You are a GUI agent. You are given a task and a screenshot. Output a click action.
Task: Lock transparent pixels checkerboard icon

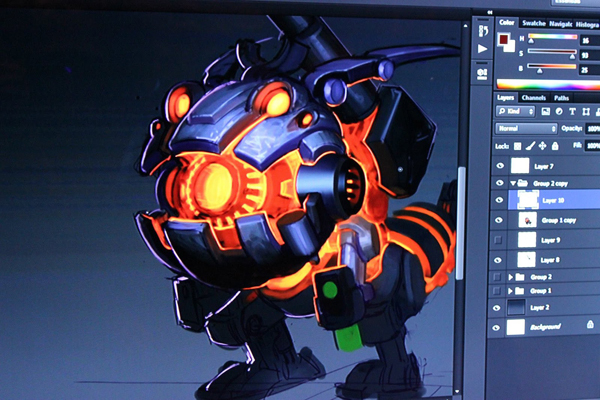click(x=517, y=146)
